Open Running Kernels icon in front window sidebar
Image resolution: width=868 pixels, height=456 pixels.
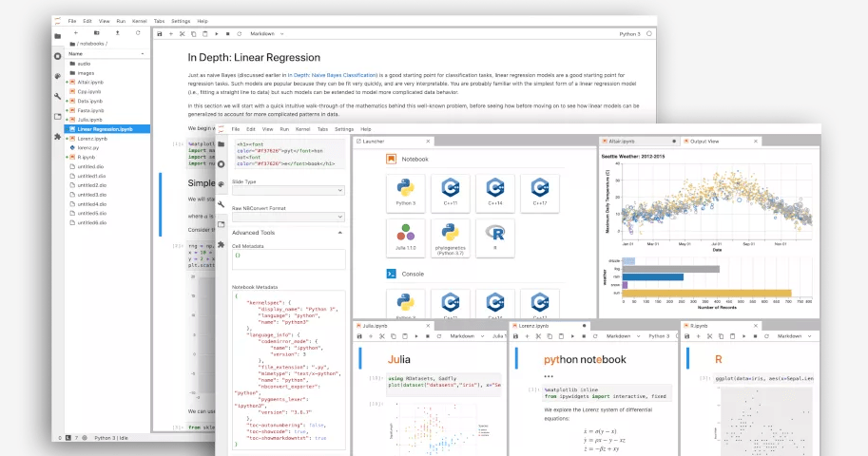pyautogui.click(x=221, y=164)
